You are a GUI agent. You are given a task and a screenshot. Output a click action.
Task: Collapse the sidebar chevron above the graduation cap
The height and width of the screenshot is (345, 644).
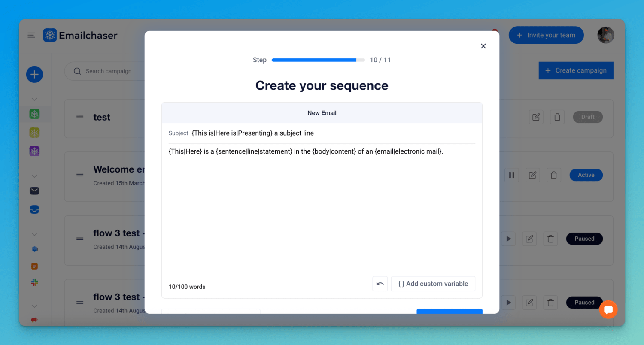click(34, 234)
